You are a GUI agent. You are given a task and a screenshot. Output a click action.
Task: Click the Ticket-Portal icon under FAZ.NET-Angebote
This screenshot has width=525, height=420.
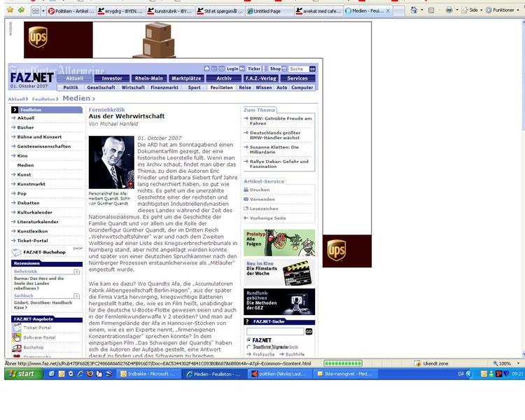(17, 327)
